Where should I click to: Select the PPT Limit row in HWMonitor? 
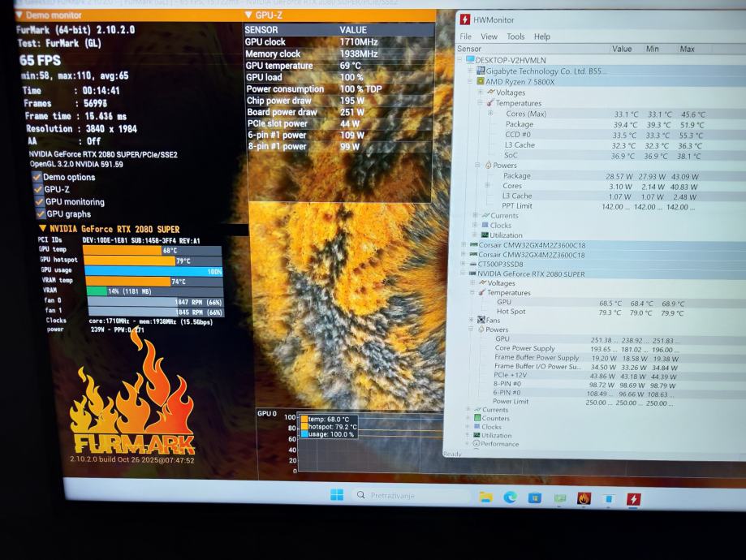click(x=601, y=206)
